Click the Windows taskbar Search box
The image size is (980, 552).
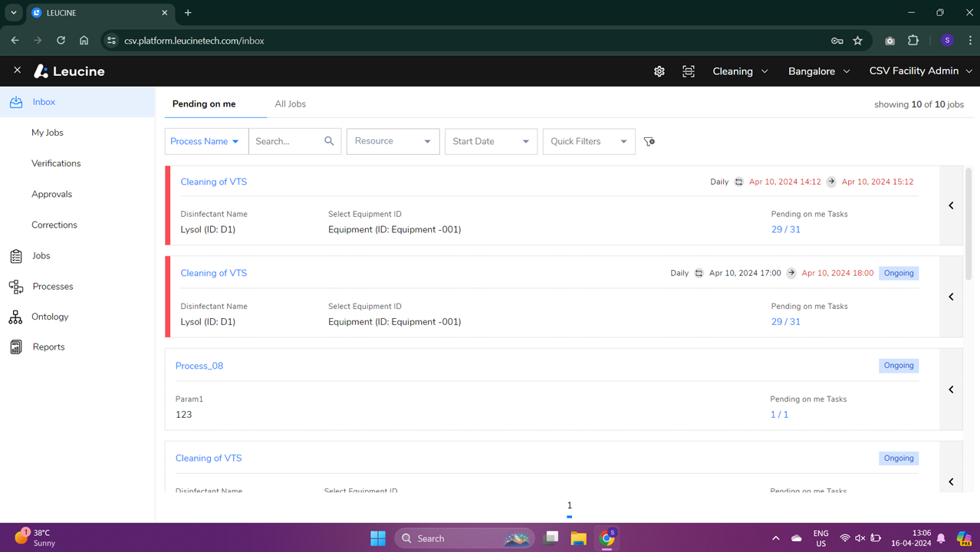pos(465,538)
